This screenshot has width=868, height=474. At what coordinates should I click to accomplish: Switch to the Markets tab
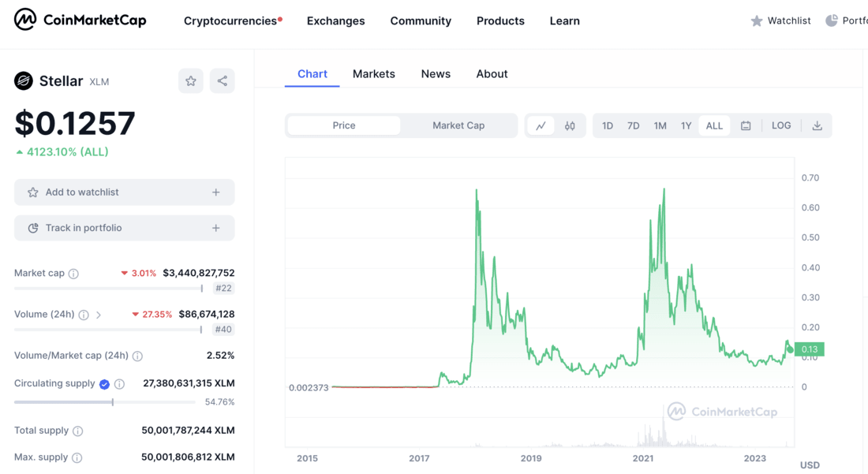[374, 74]
